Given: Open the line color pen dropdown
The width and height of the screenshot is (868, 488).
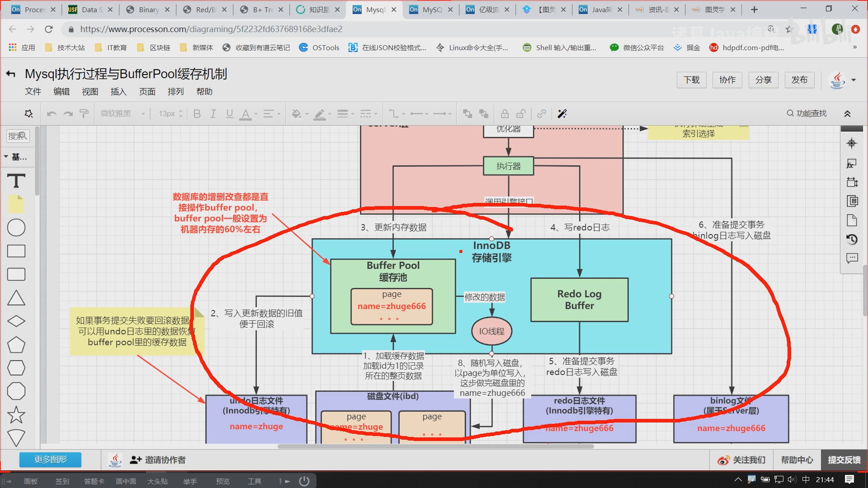Looking at the screenshot, I should 322,114.
